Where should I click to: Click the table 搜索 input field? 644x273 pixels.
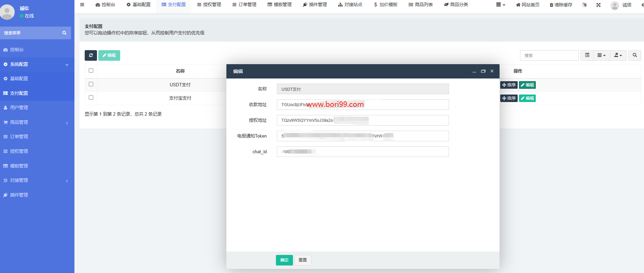[x=549, y=55]
